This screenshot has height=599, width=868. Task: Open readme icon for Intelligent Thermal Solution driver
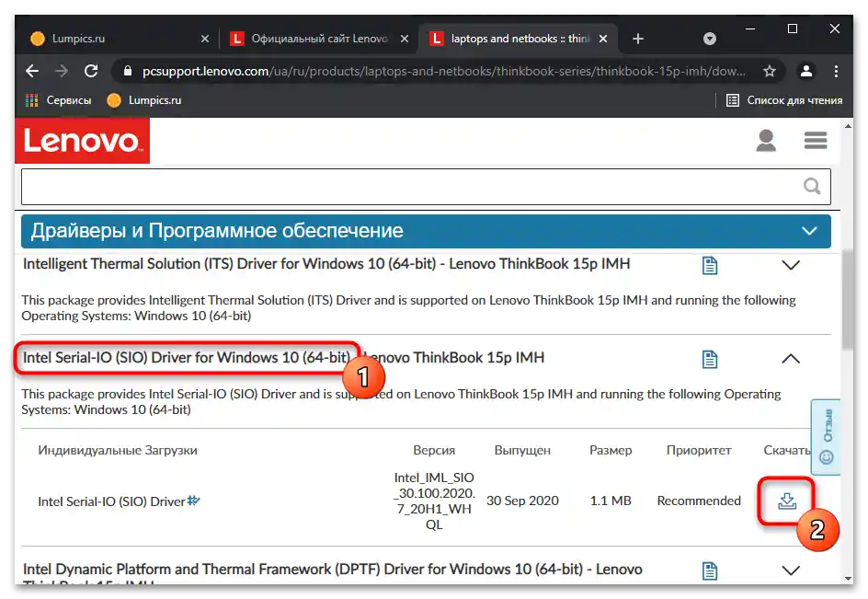[x=710, y=265]
